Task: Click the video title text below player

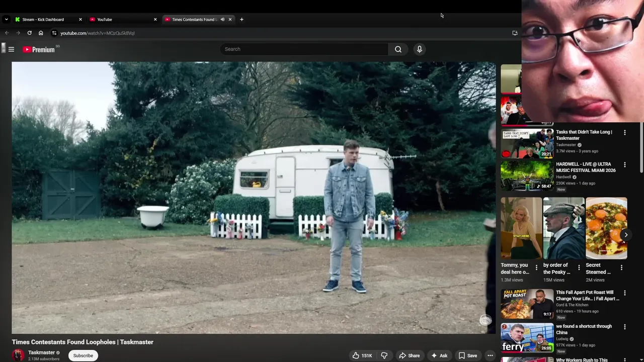Action: pyautogui.click(x=83, y=342)
